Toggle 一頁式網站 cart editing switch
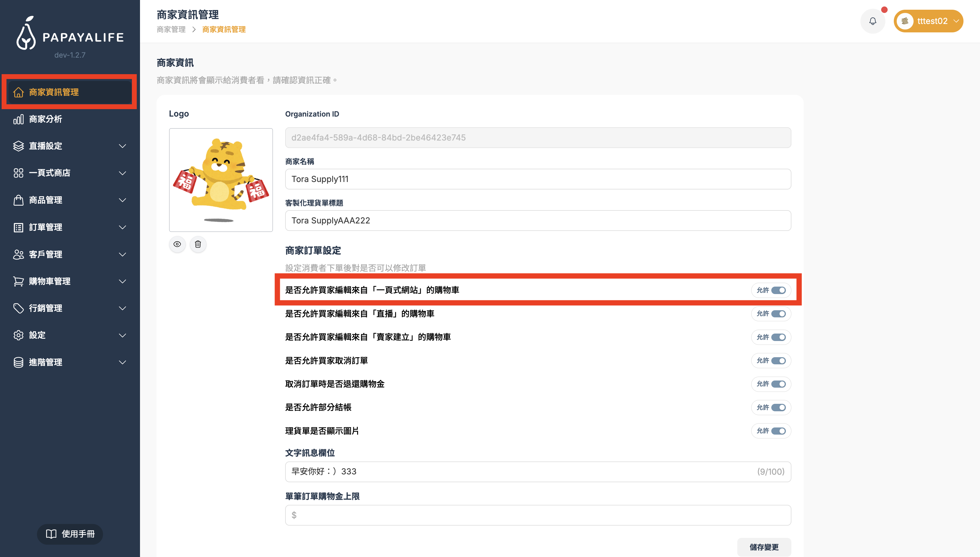The image size is (980, 557). click(x=778, y=290)
